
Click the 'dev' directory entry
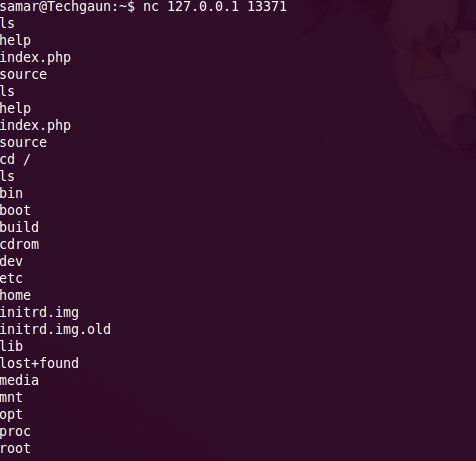click(11, 261)
